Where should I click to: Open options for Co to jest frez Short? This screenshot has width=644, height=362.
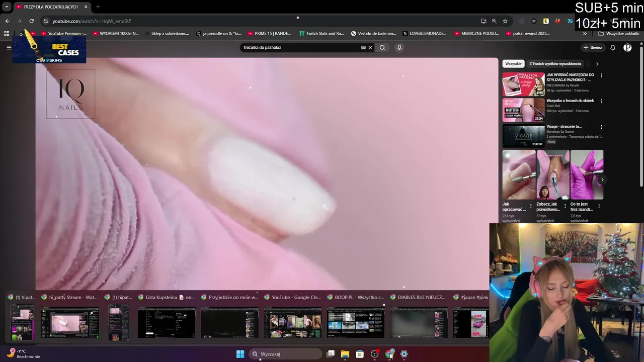pos(599,206)
